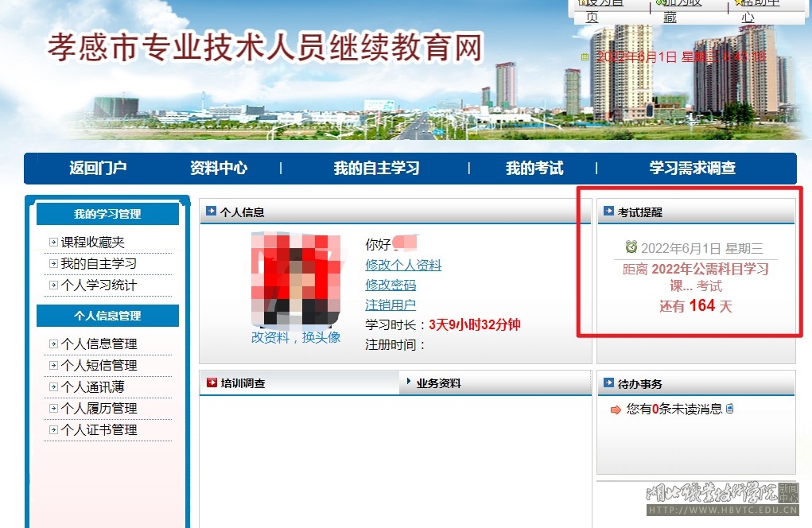
Task: Open 个人证书管理 in the sidebar
Action: point(99,430)
